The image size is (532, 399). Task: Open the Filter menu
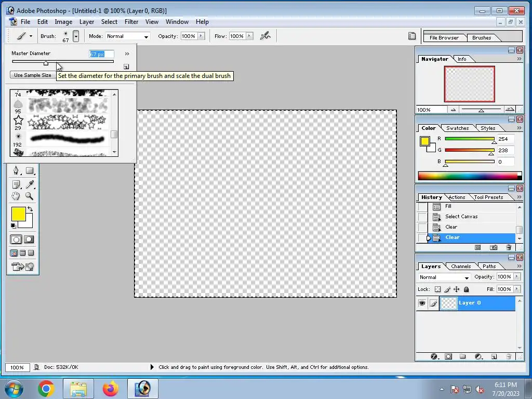click(131, 22)
